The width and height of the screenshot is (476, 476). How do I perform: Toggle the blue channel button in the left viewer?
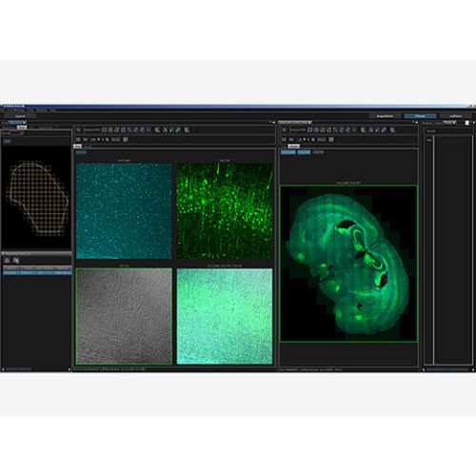[81, 152]
